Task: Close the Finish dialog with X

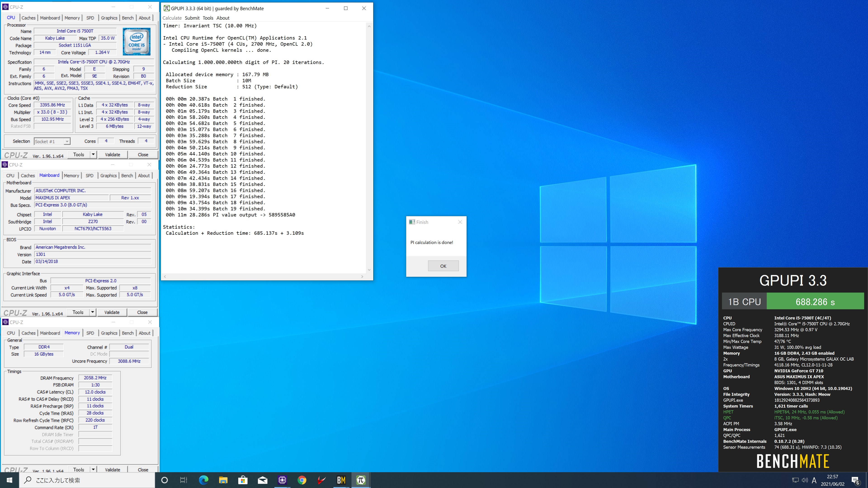Action: (x=460, y=222)
